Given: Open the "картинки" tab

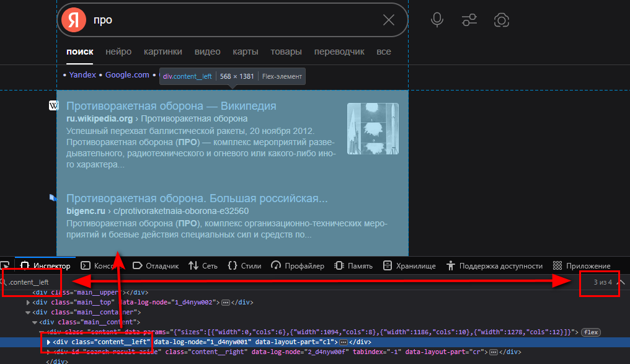Looking at the screenshot, I should coord(162,51).
